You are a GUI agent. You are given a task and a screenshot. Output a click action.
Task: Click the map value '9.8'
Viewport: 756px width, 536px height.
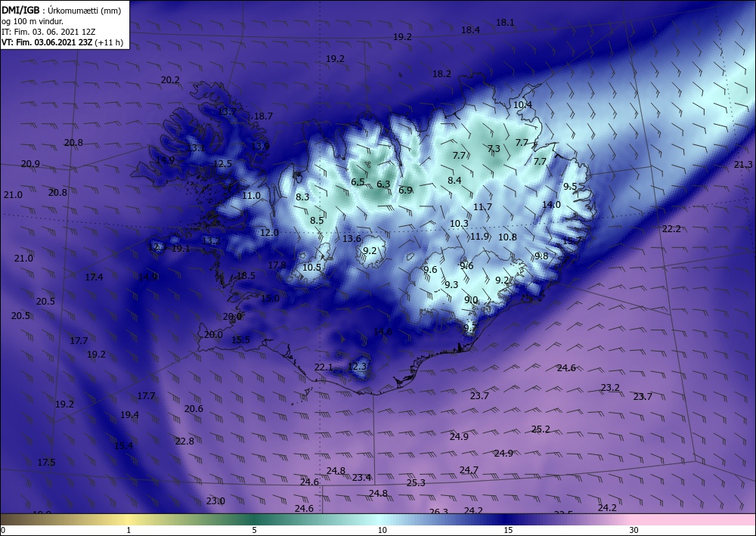pyautogui.click(x=541, y=256)
